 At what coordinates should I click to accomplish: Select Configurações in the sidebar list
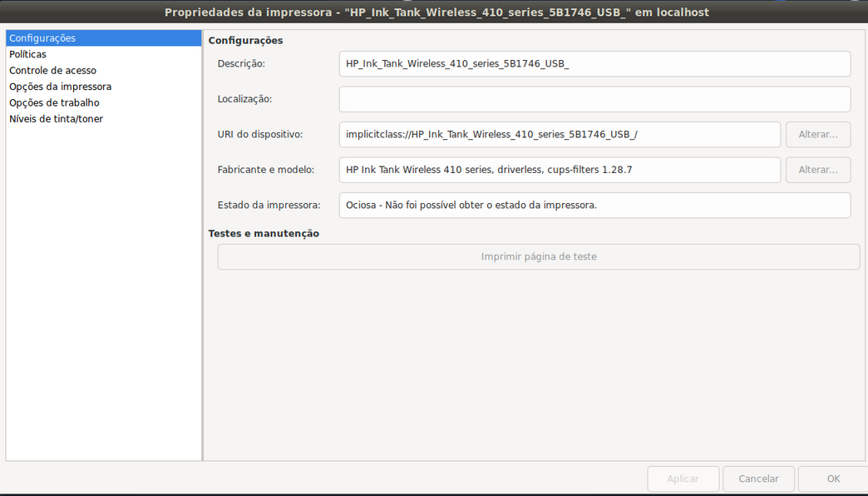point(104,38)
